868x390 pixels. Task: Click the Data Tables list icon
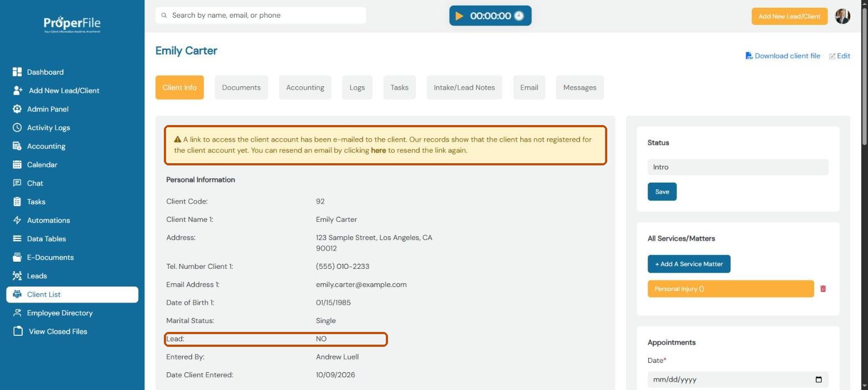pos(17,238)
